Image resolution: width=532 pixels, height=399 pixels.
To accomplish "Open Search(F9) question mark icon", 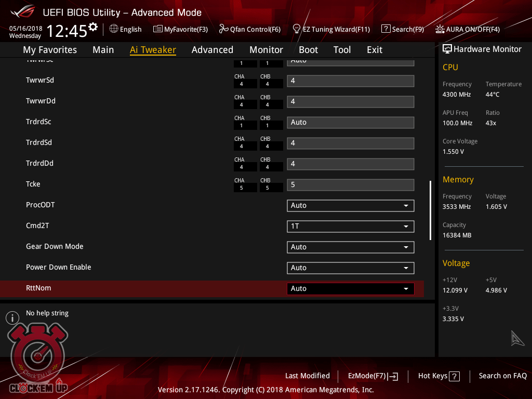I will pyautogui.click(x=385, y=29).
